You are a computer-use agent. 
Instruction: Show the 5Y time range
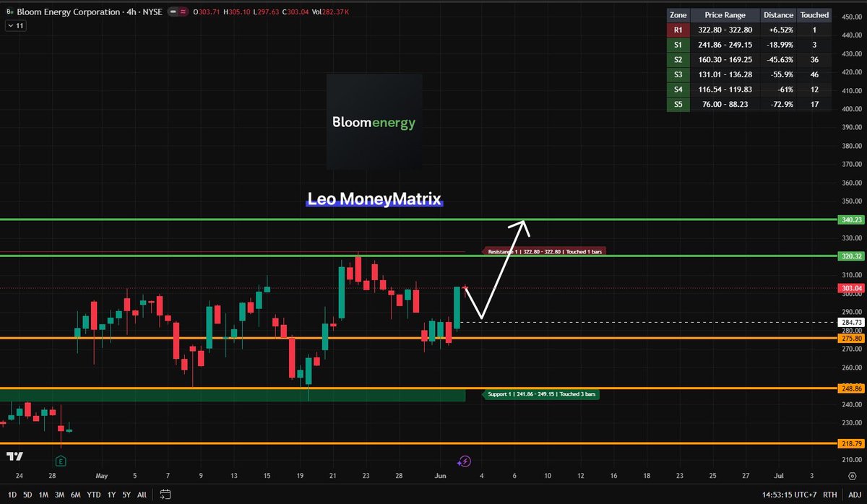click(126, 495)
